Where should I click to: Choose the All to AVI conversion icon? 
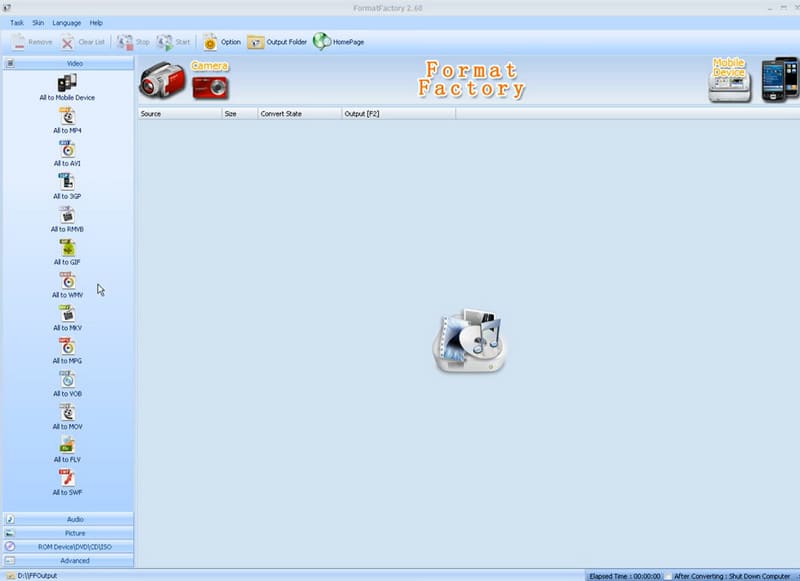[67, 150]
